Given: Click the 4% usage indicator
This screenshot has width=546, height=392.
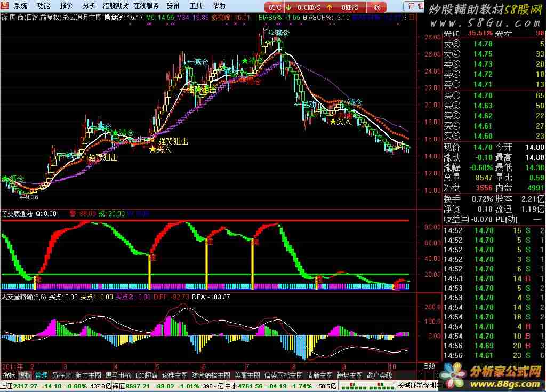Looking at the screenshot, I should [377, 7].
